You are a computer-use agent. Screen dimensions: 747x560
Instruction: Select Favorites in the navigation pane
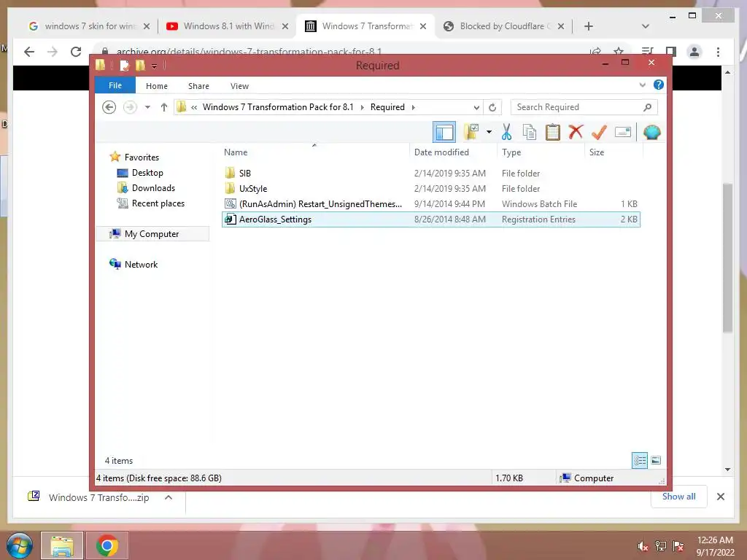pyautogui.click(x=142, y=157)
